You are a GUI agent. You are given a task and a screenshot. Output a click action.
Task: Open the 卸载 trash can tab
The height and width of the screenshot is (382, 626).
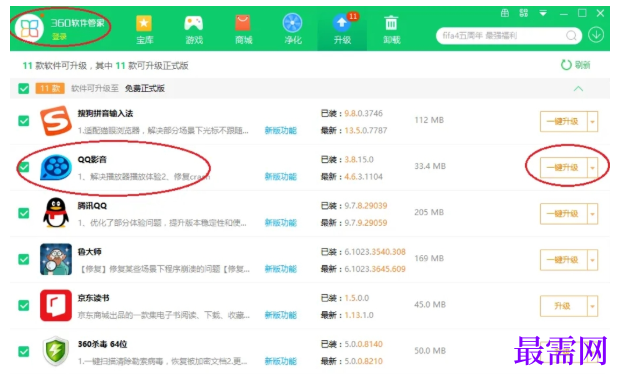click(391, 29)
